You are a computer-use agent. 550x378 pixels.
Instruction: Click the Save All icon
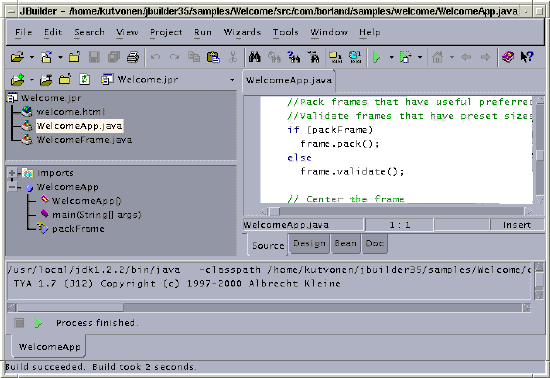click(114, 57)
